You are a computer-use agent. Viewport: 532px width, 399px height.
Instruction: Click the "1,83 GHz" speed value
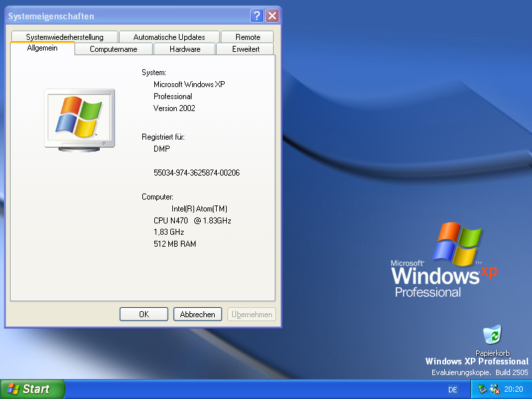tap(169, 232)
